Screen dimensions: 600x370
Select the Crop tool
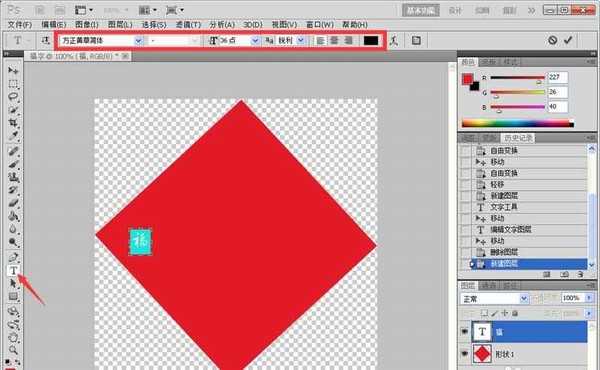tap(13, 123)
